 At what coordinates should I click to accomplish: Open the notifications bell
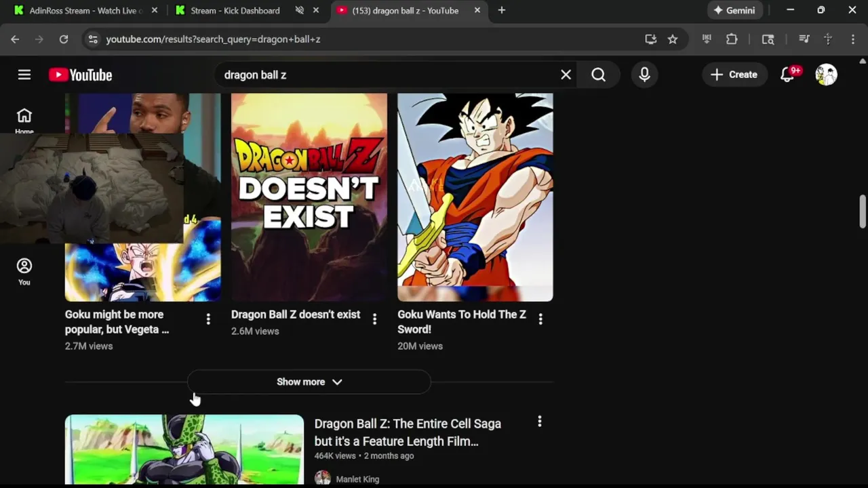(x=788, y=75)
